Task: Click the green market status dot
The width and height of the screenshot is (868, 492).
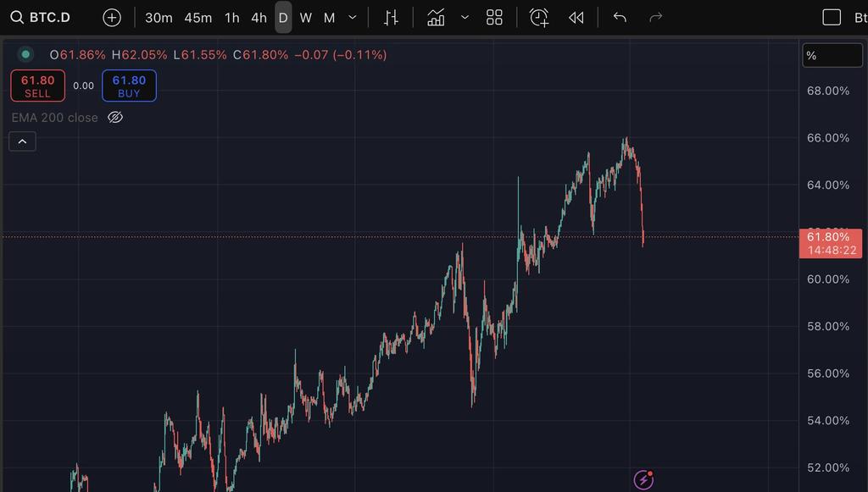Action: (25, 54)
